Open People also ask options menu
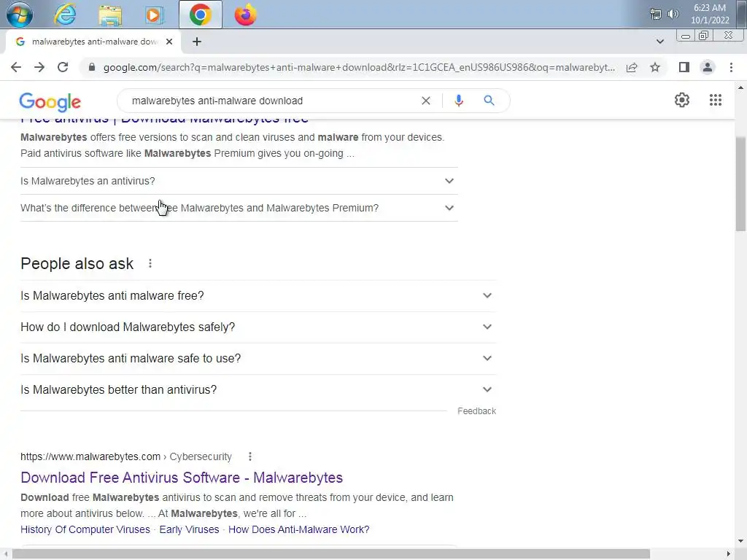747x560 pixels. [x=150, y=263]
